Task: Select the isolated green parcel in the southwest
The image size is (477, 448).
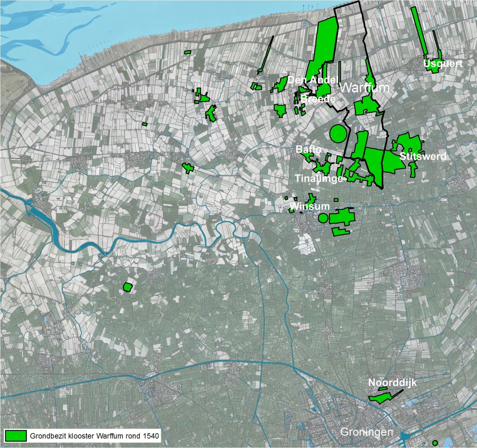Action: pos(127,287)
